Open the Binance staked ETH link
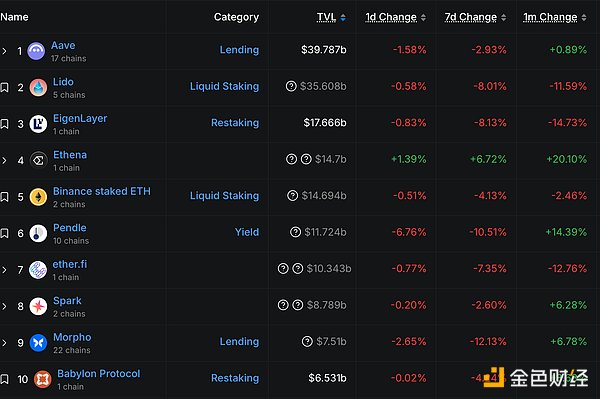This screenshot has width=600, height=399. (x=102, y=191)
